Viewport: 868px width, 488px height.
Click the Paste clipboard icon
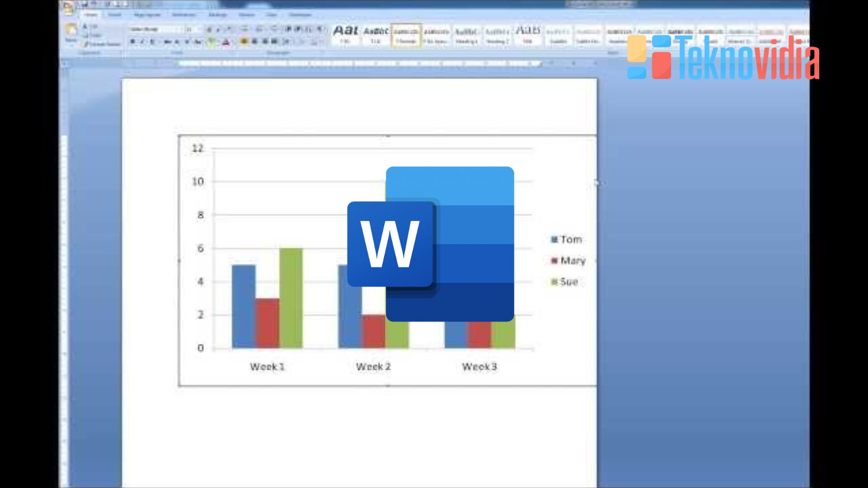(71, 30)
